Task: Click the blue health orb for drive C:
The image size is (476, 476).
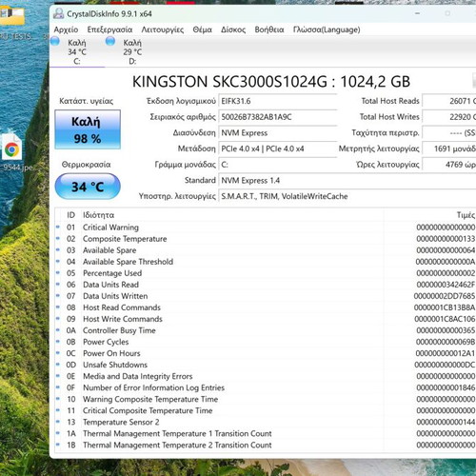Action: (x=55, y=41)
